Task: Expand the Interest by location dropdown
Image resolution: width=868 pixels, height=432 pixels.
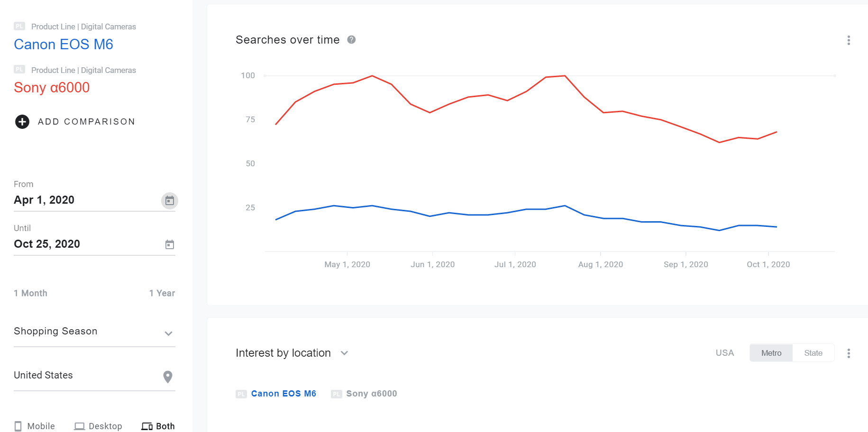Action: [x=345, y=353]
